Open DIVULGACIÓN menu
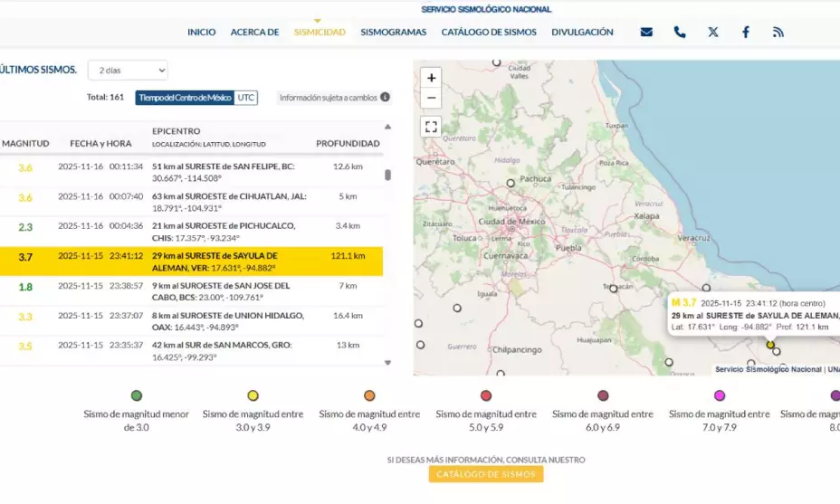840x504 pixels. (582, 33)
